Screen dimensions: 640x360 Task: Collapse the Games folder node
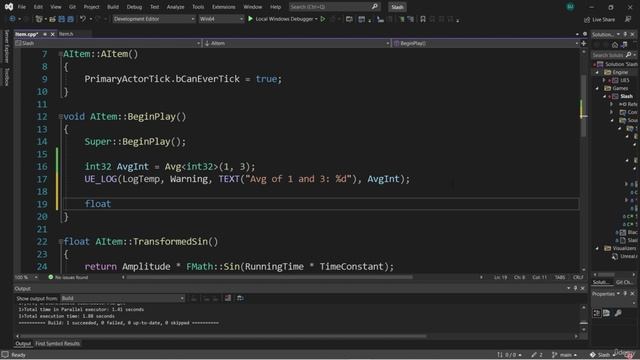(x=597, y=88)
